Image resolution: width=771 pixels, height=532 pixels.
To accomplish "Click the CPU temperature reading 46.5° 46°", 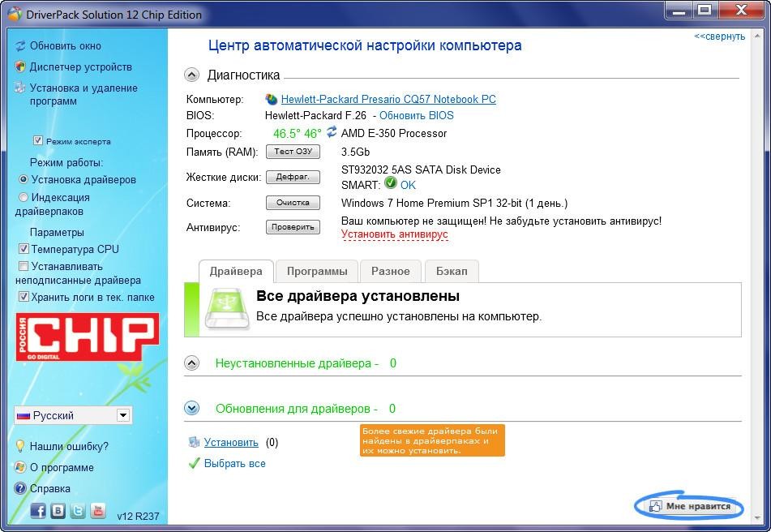I will tap(297, 134).
